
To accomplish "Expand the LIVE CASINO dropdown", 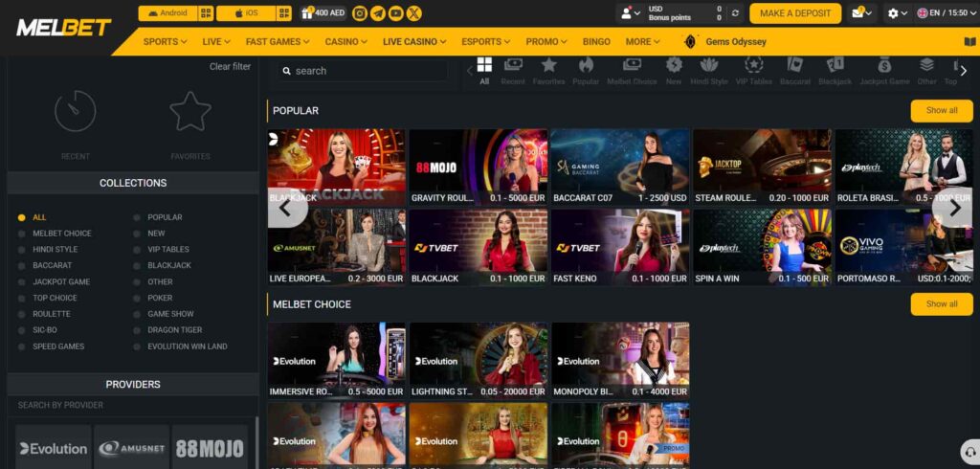I will click(414, 42).
